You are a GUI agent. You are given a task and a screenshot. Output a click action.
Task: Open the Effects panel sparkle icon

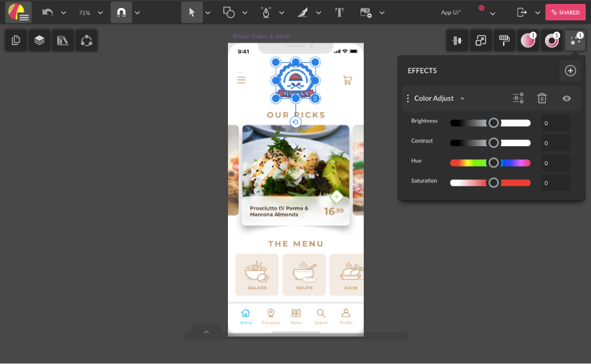pyautogui.click(x=575, y=41)
